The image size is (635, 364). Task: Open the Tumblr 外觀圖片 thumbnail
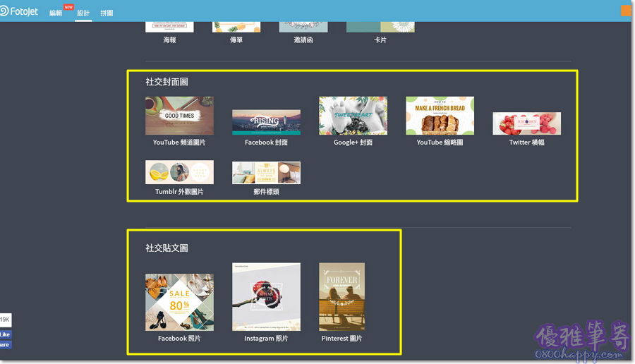179,172
